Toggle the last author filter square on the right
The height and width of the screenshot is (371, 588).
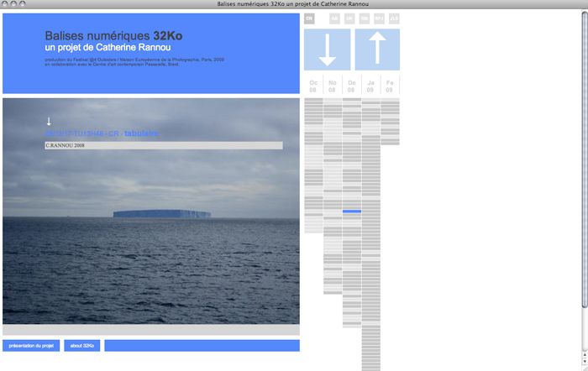coord(395,18)
